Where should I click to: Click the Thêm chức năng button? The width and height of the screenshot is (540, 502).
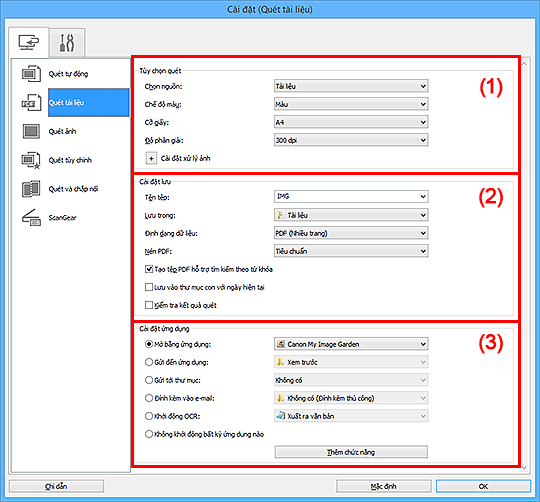[351, 452]
